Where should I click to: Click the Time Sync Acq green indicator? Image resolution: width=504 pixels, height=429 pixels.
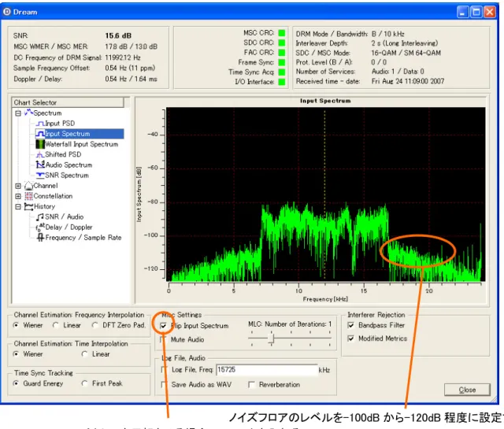click(282, 72)
